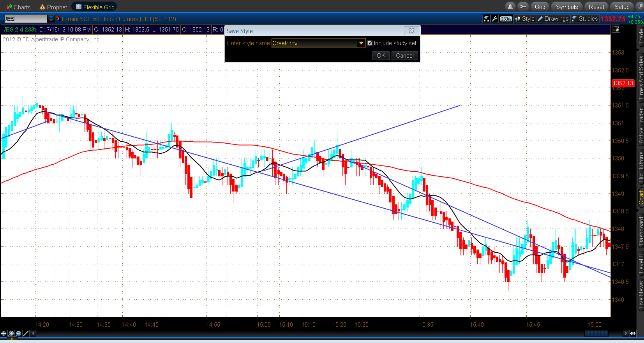Click the red 1352.13 price label on axis
644x343 pixels.
click(x=623, y=83)
